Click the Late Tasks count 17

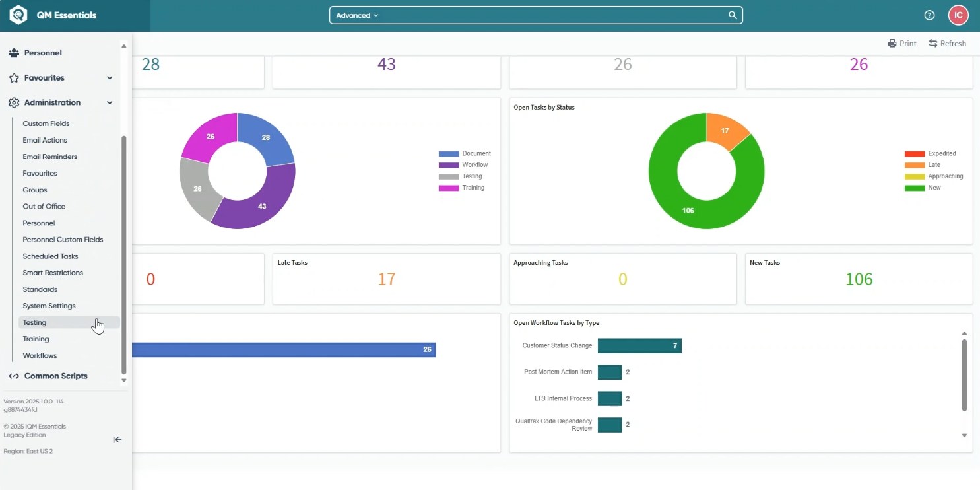click(387, 279)
